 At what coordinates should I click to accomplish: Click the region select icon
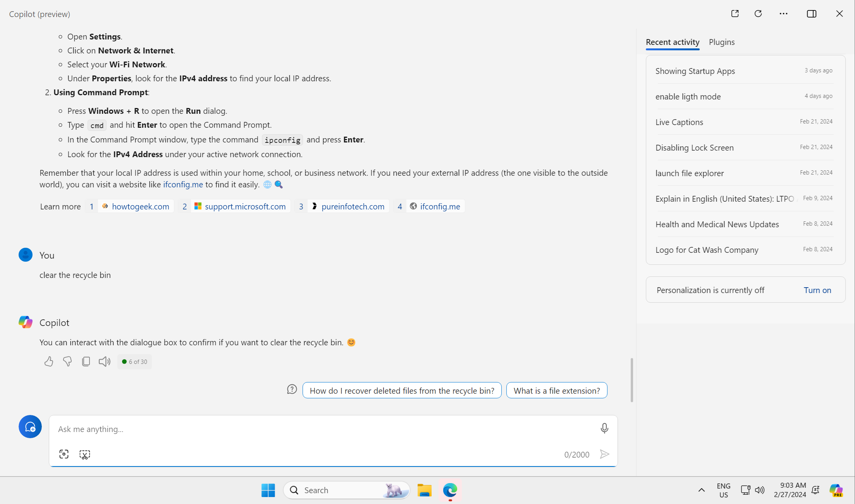click(85, 454)
